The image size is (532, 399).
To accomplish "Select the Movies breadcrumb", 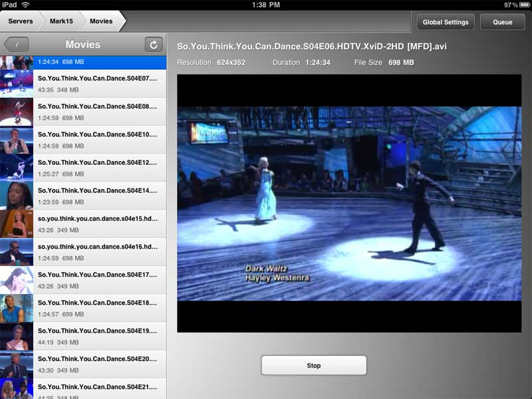I will pos(101,21).
